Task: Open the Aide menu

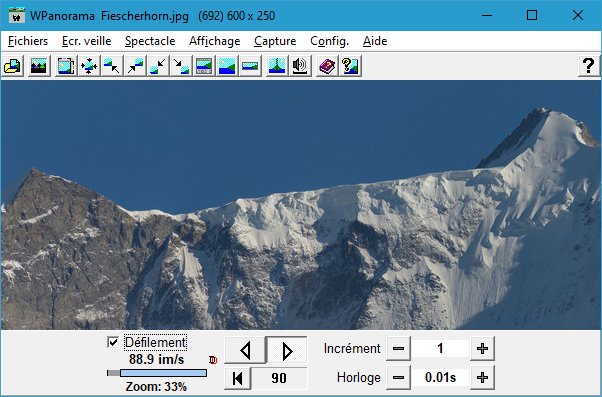Action: [x=375, y=41]
